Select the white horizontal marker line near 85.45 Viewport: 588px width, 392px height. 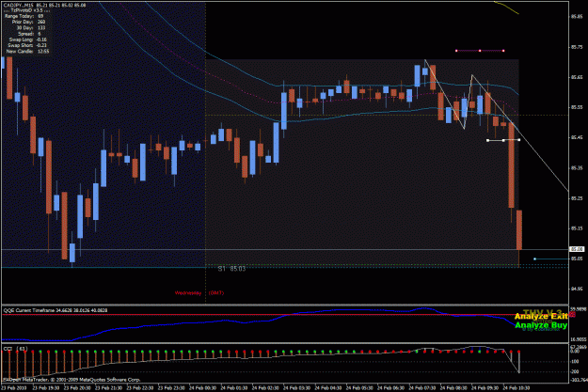pyautogui.click(x=503, y=140)
